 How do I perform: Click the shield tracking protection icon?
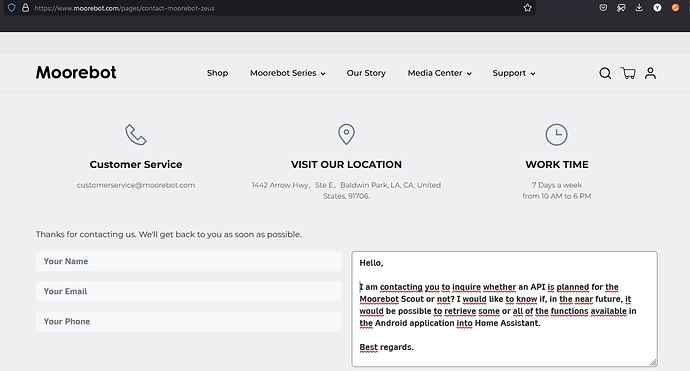tap(11, 8)
